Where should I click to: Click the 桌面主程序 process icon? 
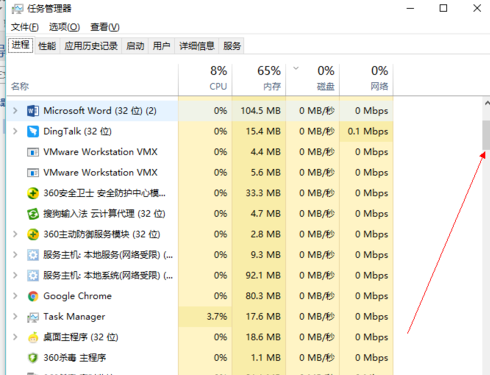point(33,338)
